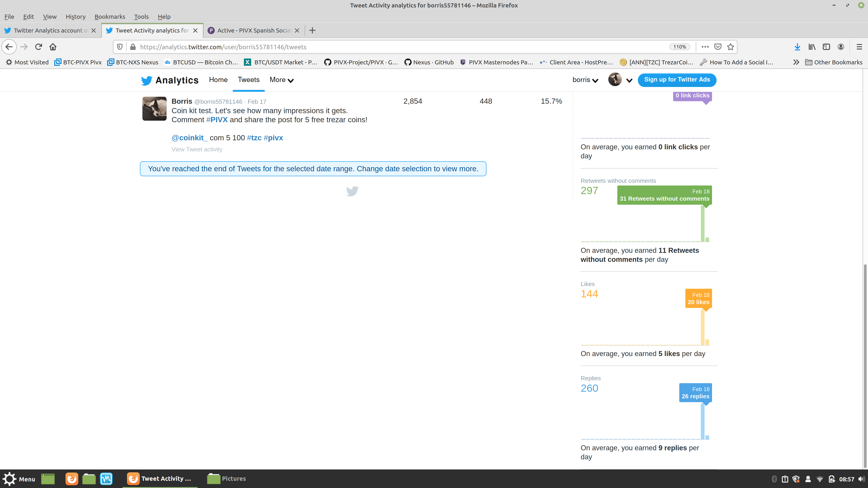Viewport: 868px width, 488px height.
Task: Open the History menu
Action: pos(75,16)
